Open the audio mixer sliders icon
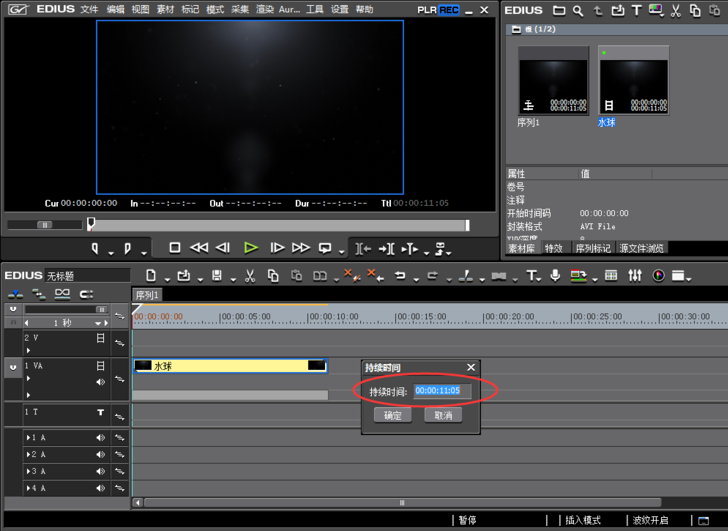Viewport: 728px width, 531px height. point(635,276)
